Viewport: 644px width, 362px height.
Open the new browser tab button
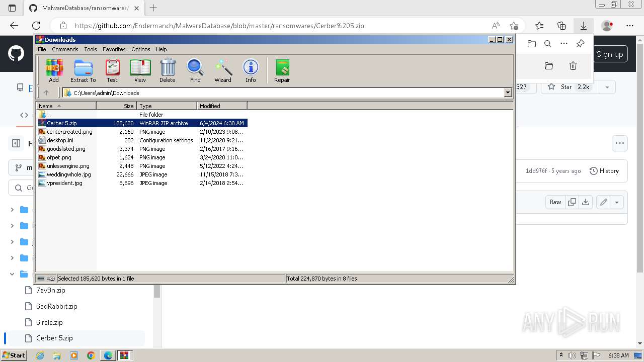point(153,8)
